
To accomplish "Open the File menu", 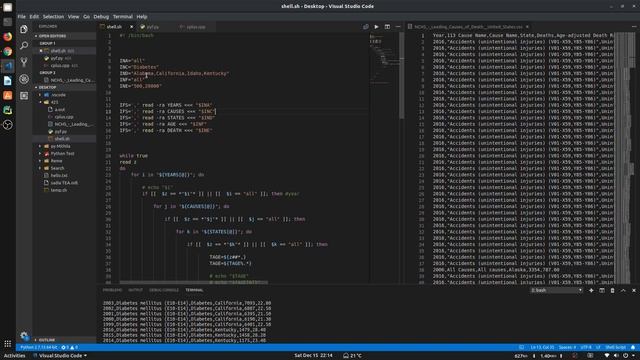I will tap(22, 17).
